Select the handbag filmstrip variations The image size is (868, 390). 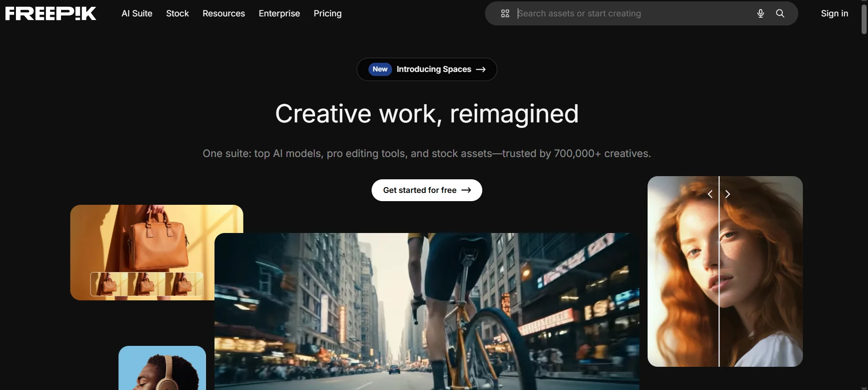(147, 284)
